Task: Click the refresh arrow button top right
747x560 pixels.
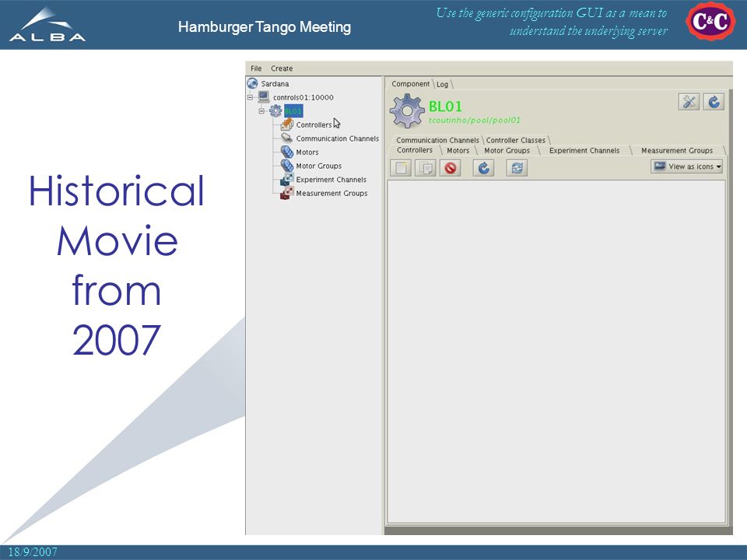Action: (x=714, y=101)
